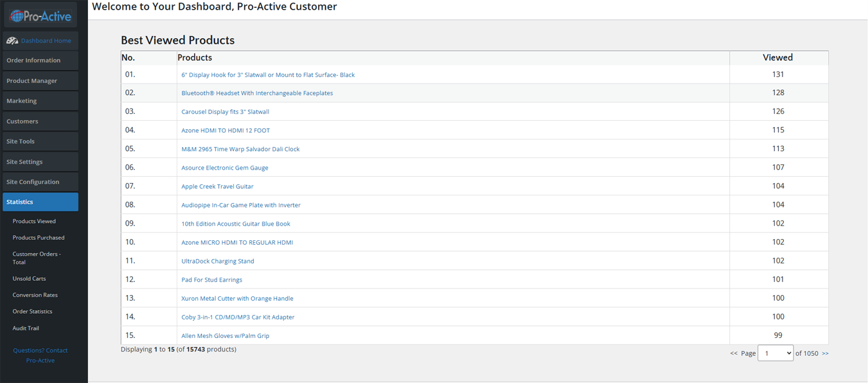
Task: Click row number 01.
Action: tap(130, 75)
